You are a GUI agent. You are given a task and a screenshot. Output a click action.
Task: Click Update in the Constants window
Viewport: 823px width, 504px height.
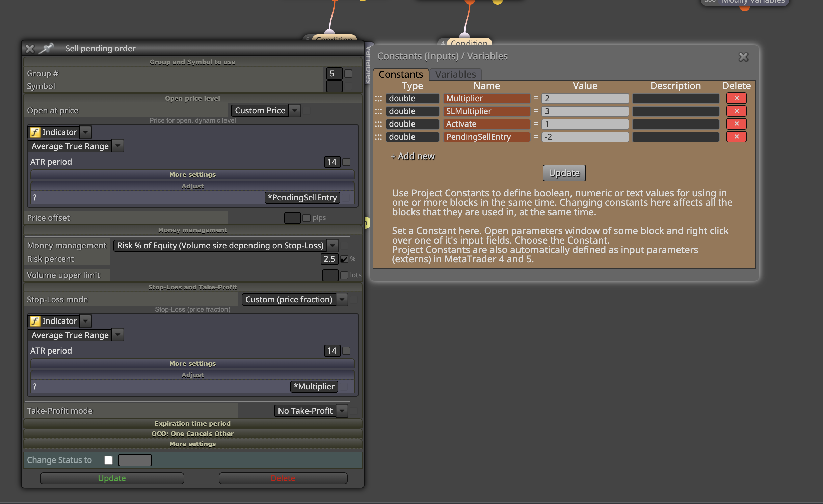pyautogui.click(x=564, y=173)
